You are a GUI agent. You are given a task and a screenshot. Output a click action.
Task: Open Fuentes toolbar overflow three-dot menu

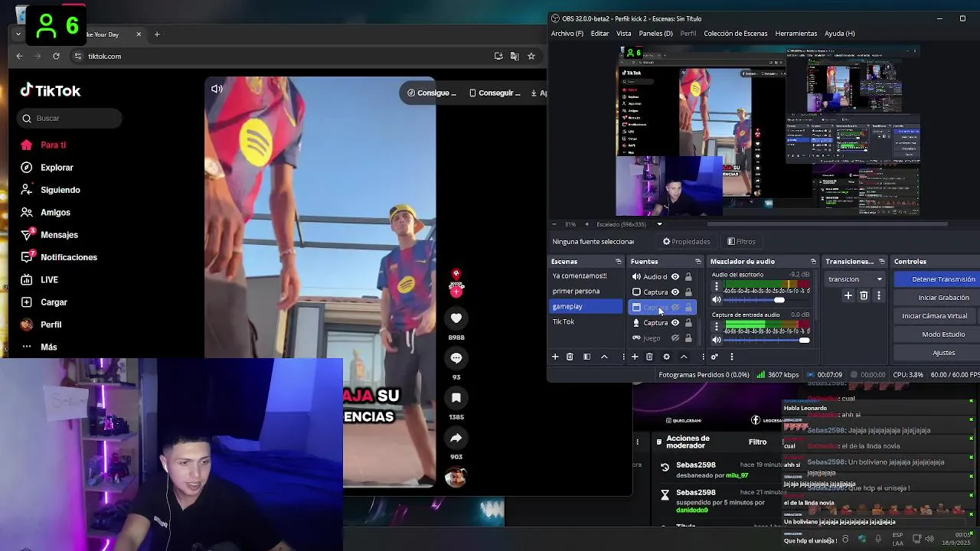(x=703, y=357)
